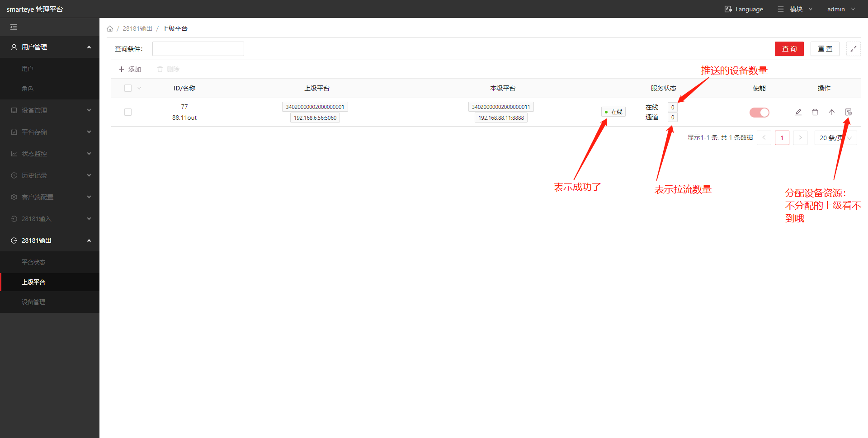Open the 20 条/页 page size dropdown
The height and width of the screenshot is (438, 868).
point(835,138)
